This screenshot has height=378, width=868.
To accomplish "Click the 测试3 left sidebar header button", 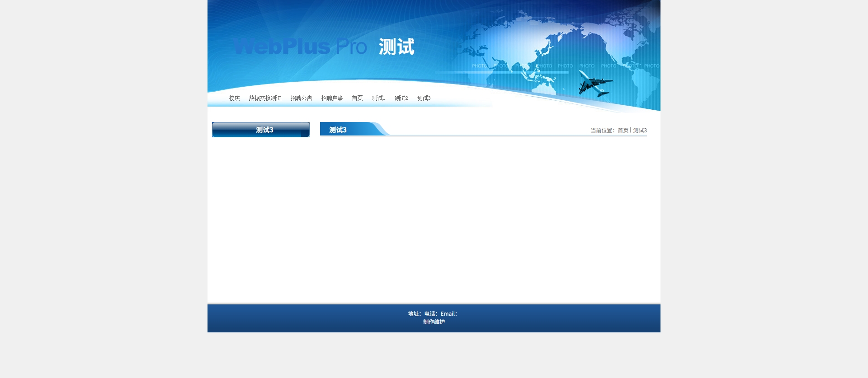I will [261, 130].
